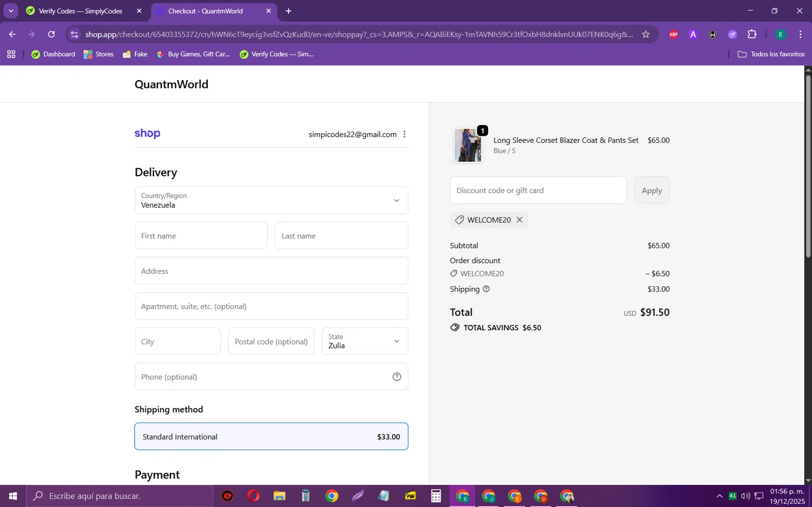Viewport: 812px width, 507px height.
Task: Show shipping info tooltip icon
Action: point(486,289)
